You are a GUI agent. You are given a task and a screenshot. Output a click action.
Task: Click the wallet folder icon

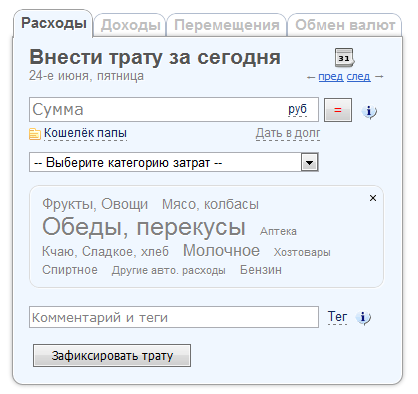35,134
